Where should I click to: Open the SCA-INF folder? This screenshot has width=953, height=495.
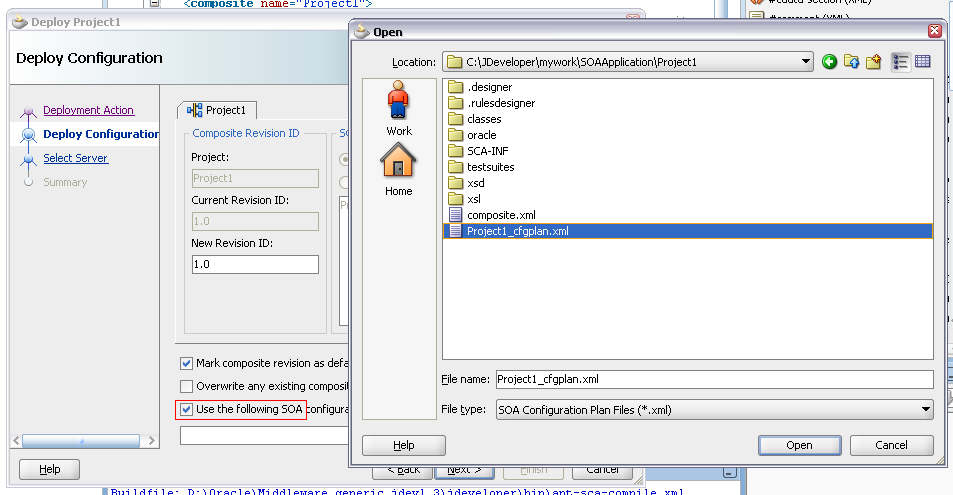(486, 151)
